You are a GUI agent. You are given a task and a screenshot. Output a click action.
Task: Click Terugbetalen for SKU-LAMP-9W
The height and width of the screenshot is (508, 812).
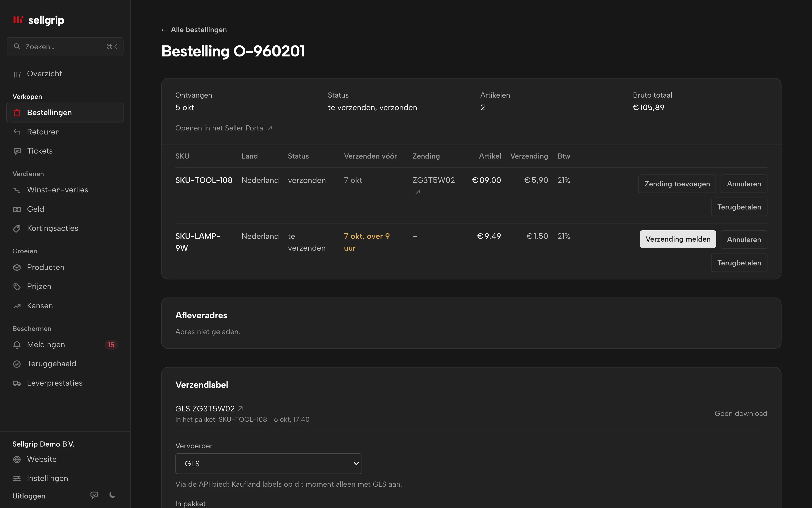(x=739, y=263)
